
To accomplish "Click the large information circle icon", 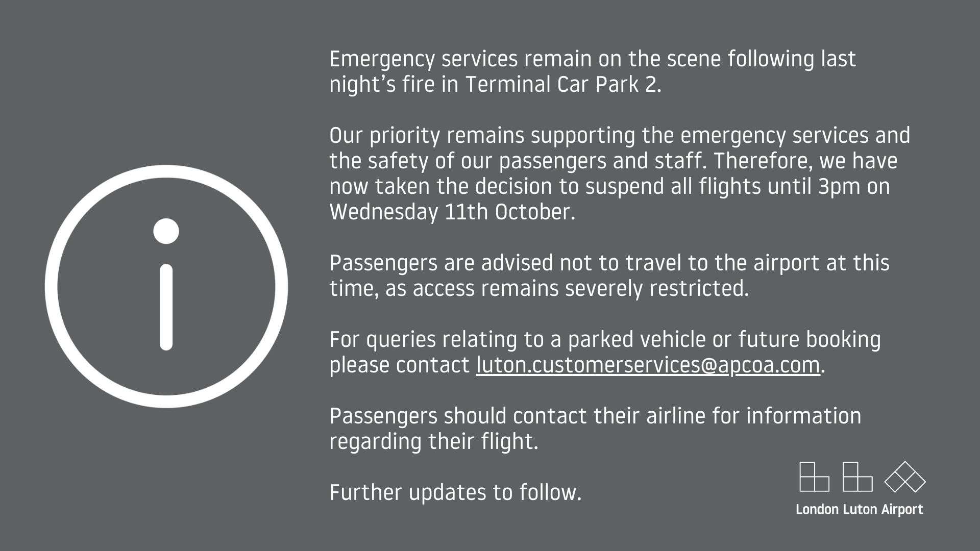I will coord(166,286).
